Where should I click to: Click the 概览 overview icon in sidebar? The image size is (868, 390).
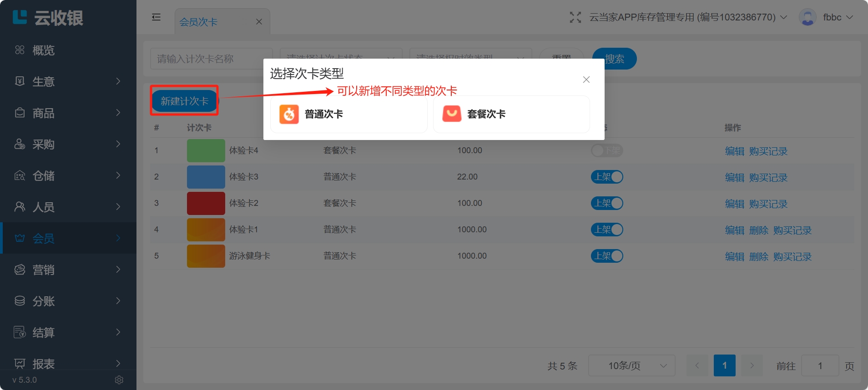coord(20,50)
